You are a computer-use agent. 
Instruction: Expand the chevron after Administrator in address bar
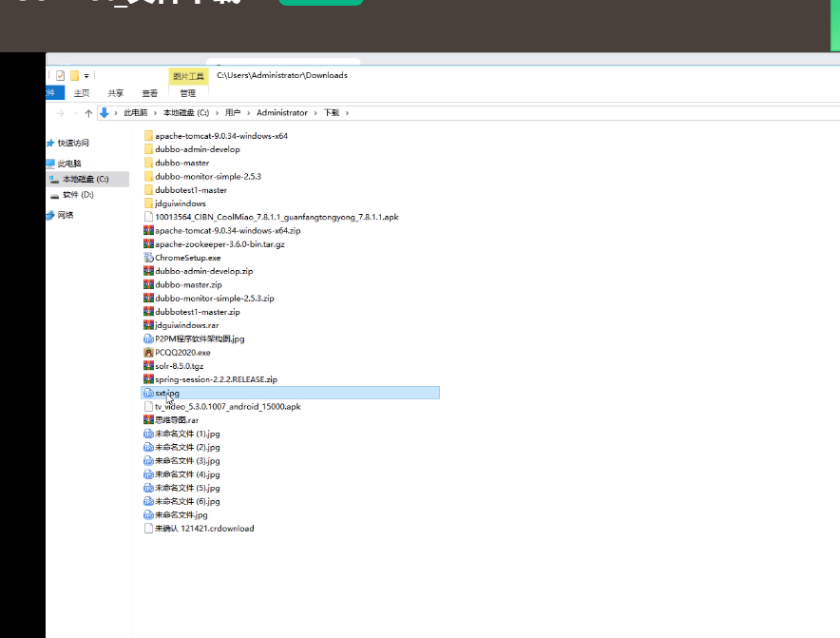pyautogui.click(x=315, y=113)
